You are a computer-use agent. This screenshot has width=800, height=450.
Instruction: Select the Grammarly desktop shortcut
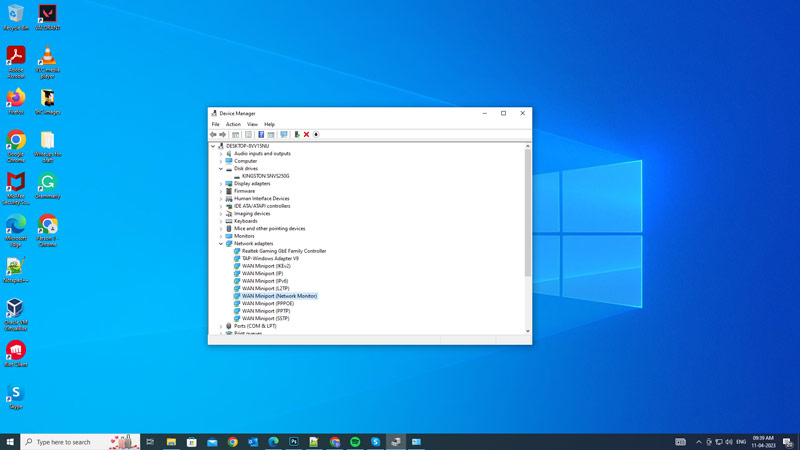[x=47, y=186]
